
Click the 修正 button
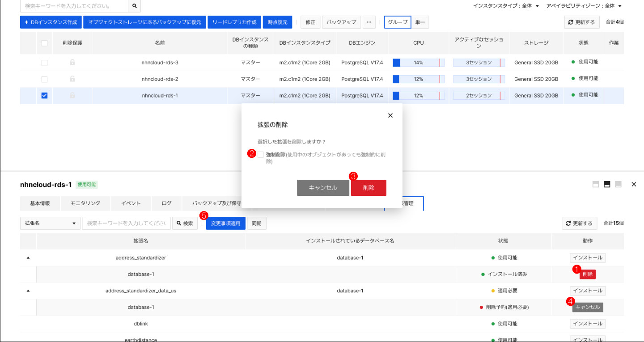[311, 22]
